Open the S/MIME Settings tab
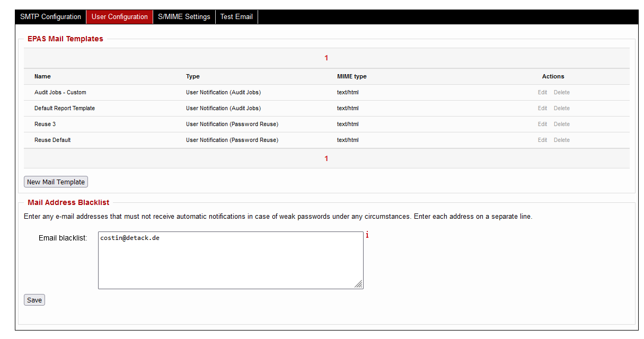 (184, 16)
